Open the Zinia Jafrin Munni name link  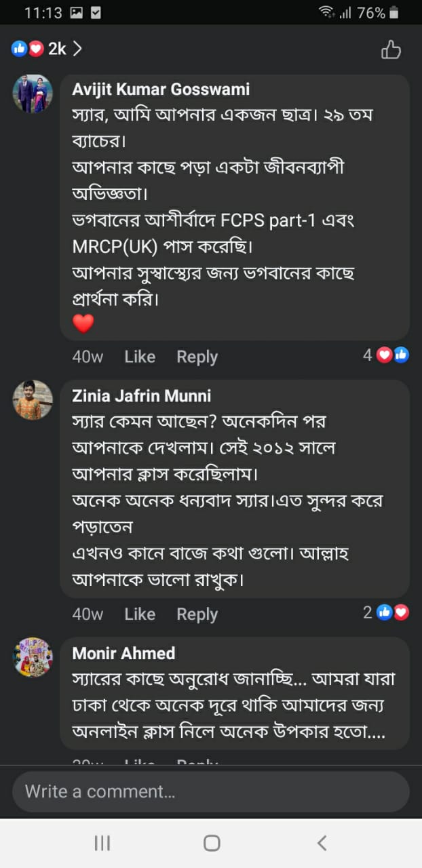coord(141,395)
